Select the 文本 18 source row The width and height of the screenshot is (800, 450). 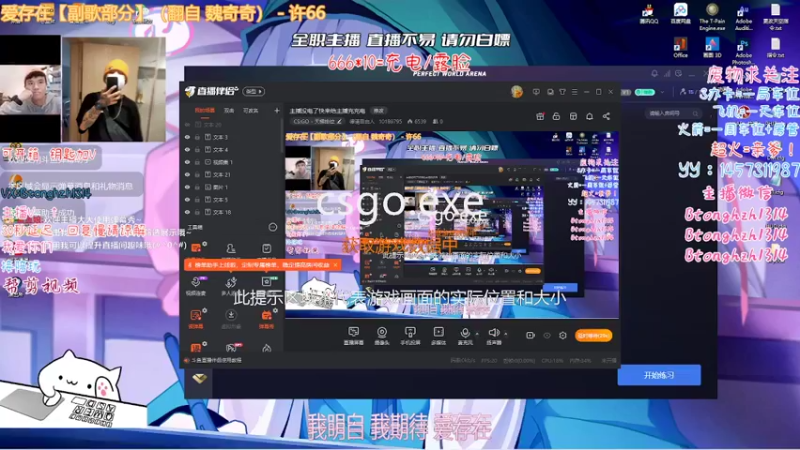tap(232, 212)
